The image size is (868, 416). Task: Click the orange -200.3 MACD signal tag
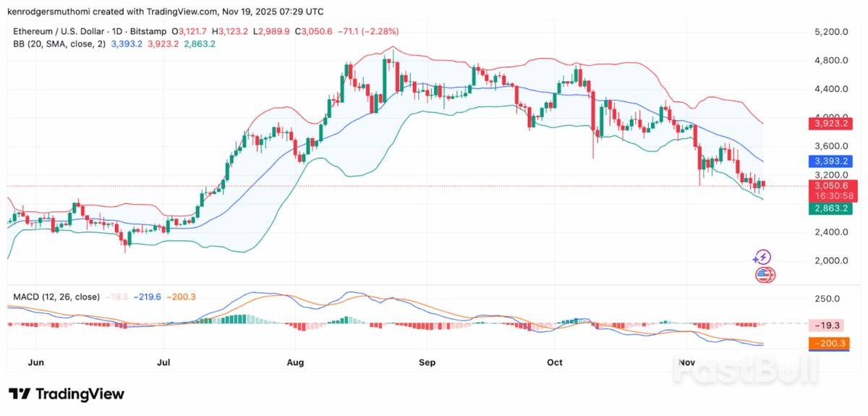coord(829,344)
